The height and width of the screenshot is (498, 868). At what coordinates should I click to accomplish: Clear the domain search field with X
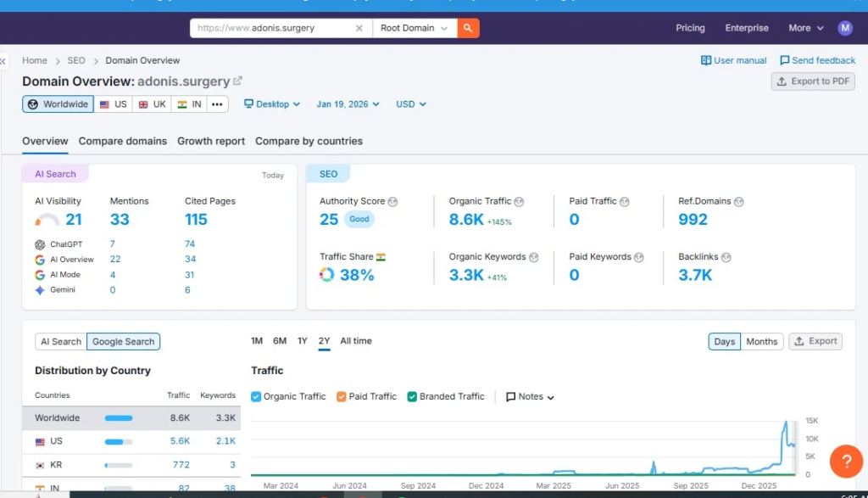[359, 28]
